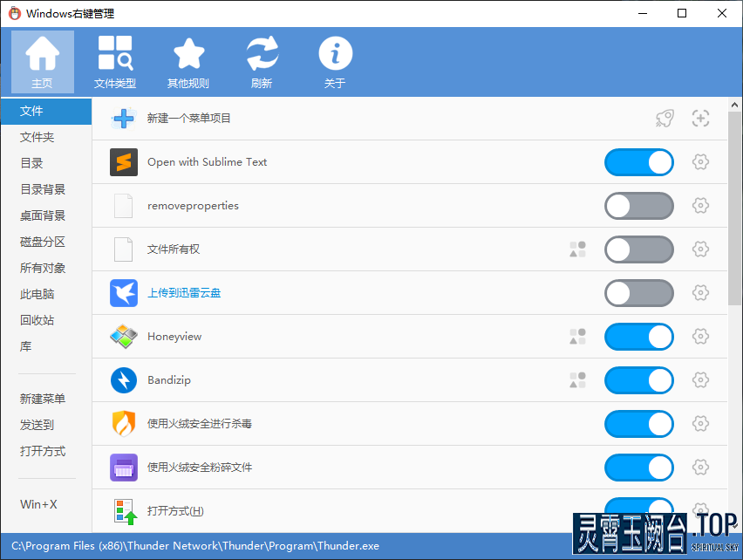Switch off the Honeyview toggle

[x=639, y=337]
